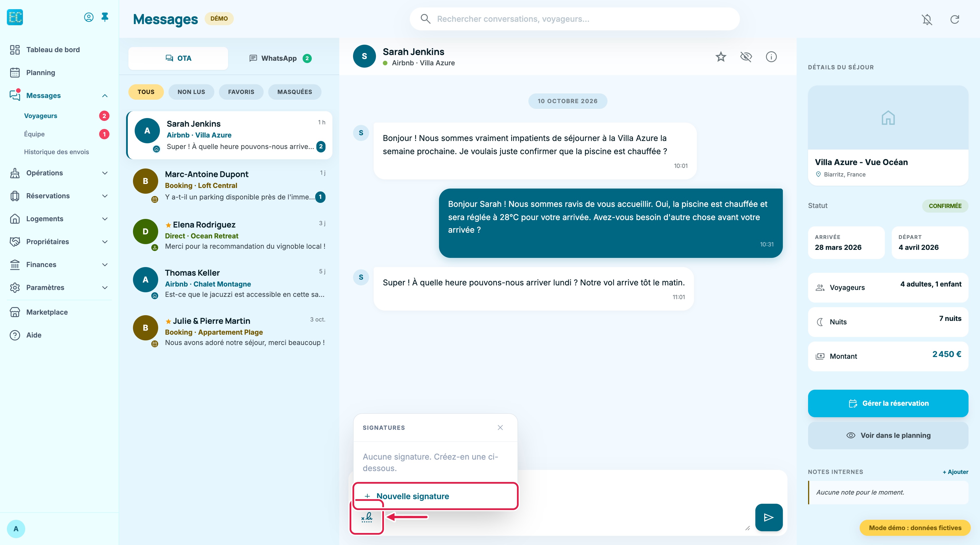Click the EC app logo
980x545 pixels.
[15, 17]
